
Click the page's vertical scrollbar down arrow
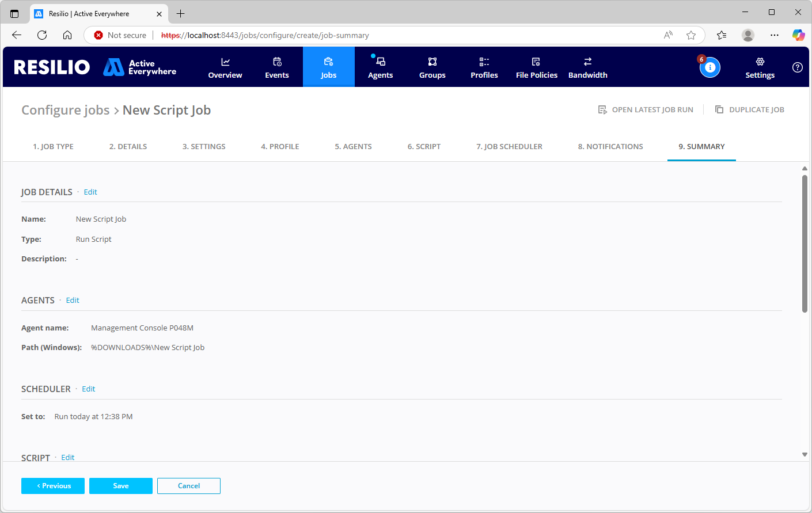pyautogui.click(x=805, y=455)
